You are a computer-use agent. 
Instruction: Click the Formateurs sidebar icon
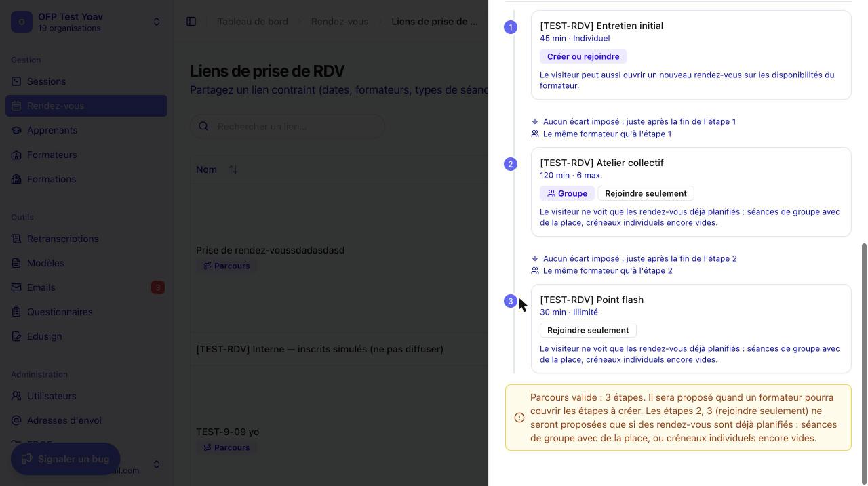click(16, 155)
